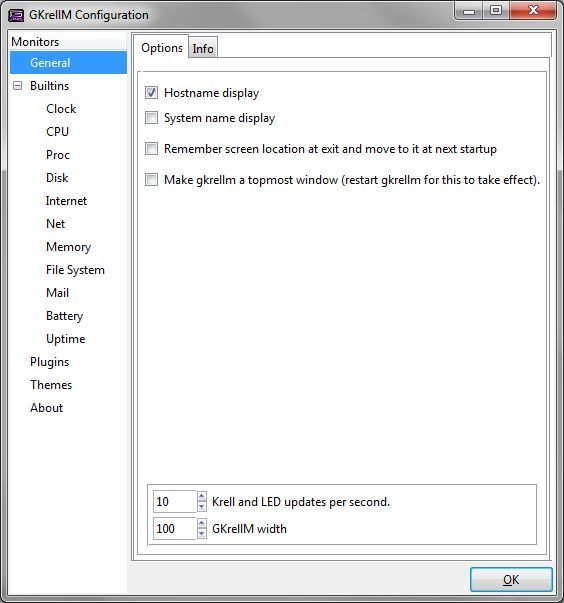Click the GKrellM icon in the title bar

16,15
